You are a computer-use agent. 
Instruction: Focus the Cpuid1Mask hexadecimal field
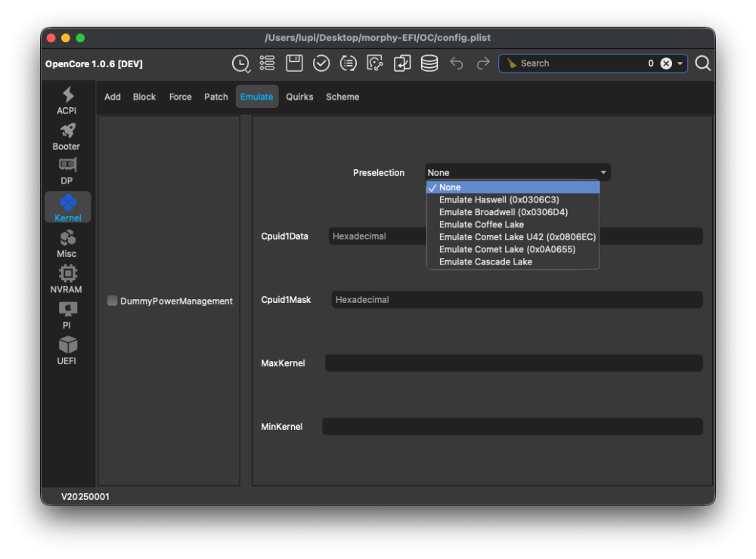pos(517,300)
